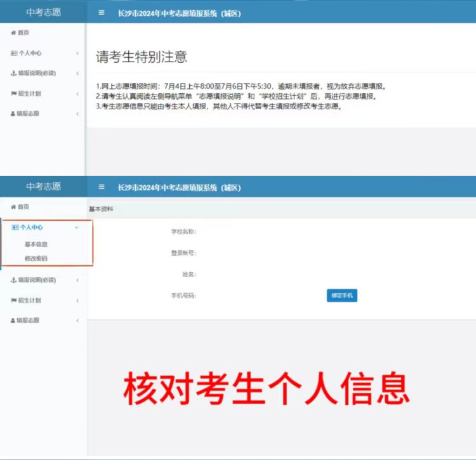Click the 首页 link in the lower sidebar
476x460 pixels.
[23, 207]
